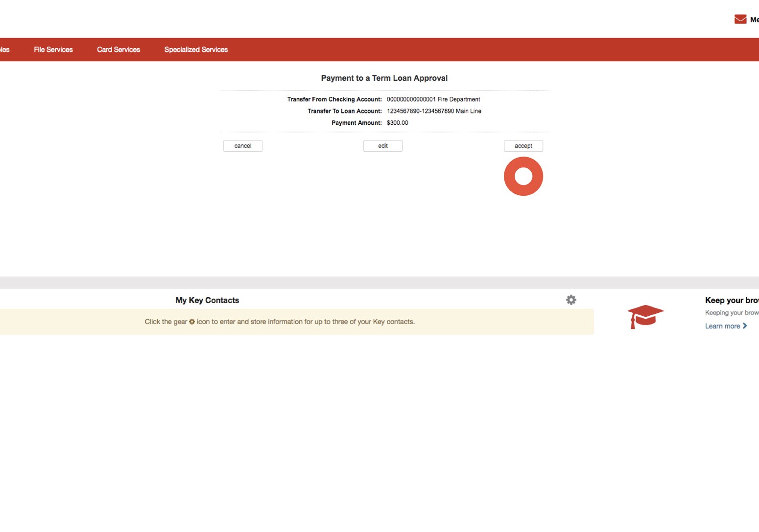Image resolution: width=759 pixels, height=532 pixels.
Task: Follow the Learn more link
Action: 722,325
